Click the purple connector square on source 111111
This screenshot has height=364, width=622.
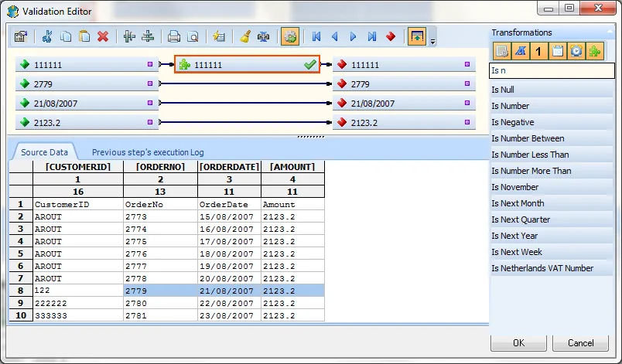coord(150,64)
